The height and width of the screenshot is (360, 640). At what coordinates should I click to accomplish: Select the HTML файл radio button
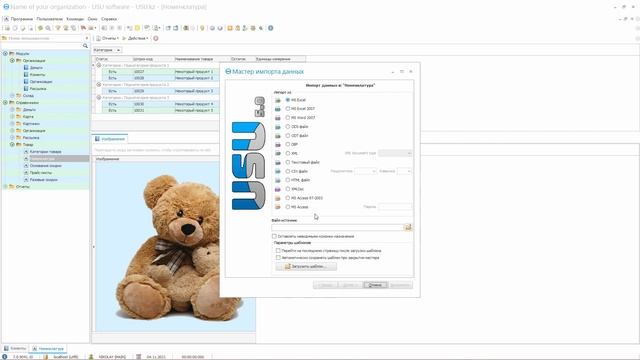[x=288, y=180]
